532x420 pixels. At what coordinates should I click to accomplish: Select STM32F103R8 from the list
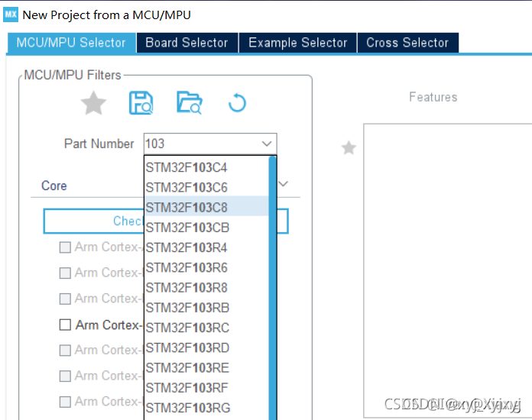(206, 288)
